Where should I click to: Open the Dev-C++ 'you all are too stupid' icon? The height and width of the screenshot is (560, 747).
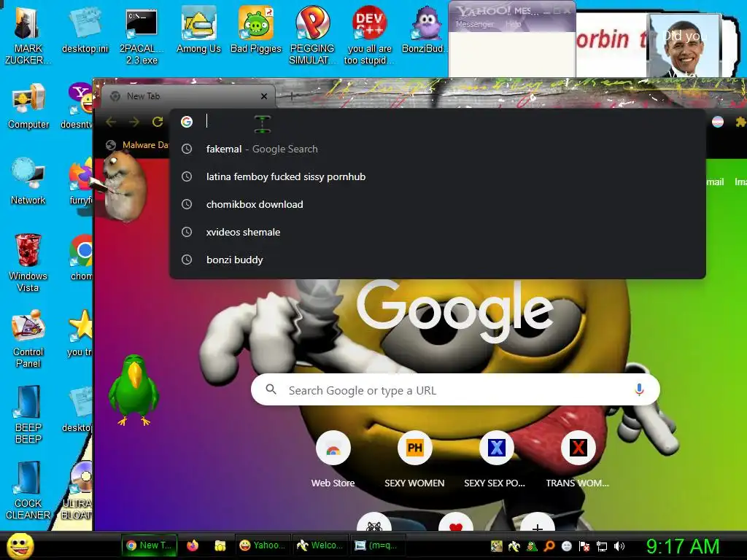(x=369, y=36)
